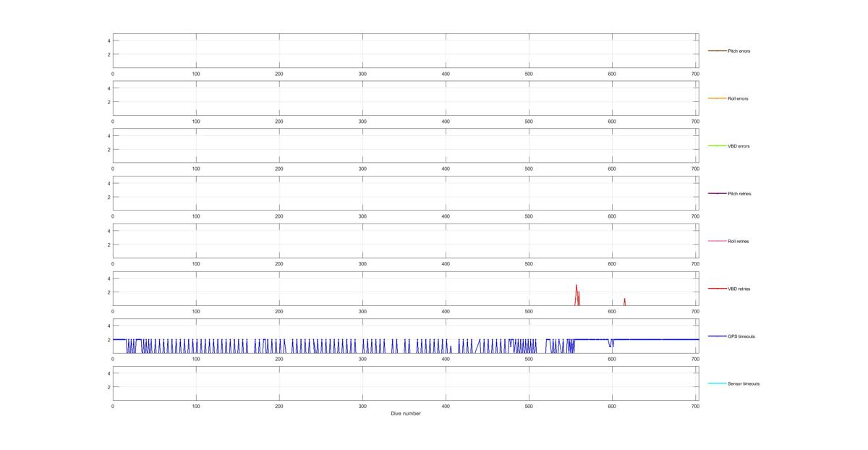Select the pink Roll retries legend line

pos(717,241)
